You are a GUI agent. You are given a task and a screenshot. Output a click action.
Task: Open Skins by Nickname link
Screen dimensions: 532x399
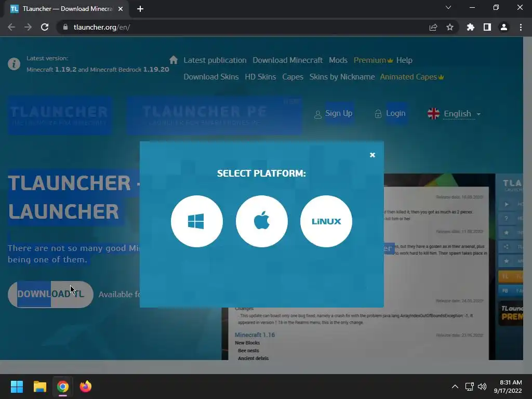click(342, 77)
